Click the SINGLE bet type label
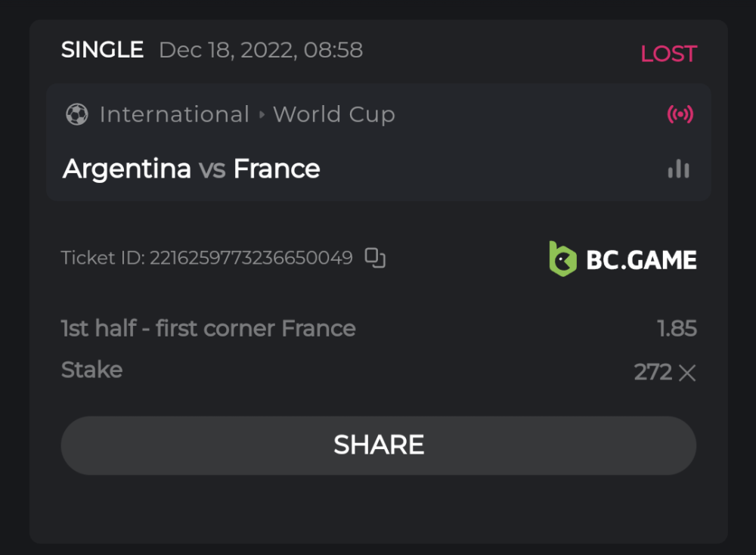The width and height of the screenshot is (756, 555). [x=102, y=50]
